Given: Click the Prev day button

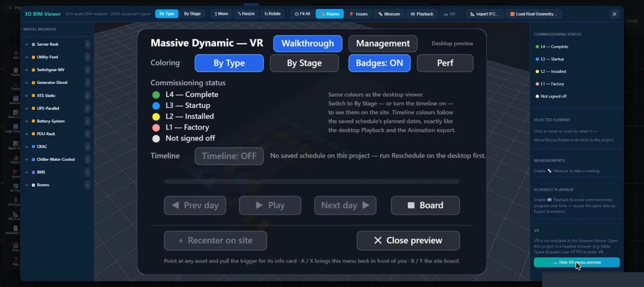Looking at the screenshot, I should pos(195,206).
